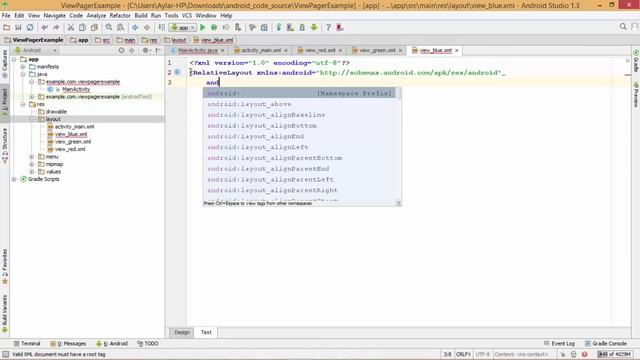
Task: Click the Help question mark icon
Action: point(328,27)
